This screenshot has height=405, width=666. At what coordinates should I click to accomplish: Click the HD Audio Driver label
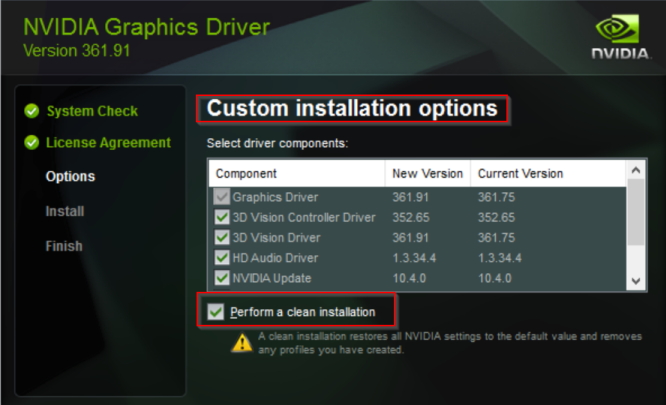pyautogui.click(x=275, y=258)
